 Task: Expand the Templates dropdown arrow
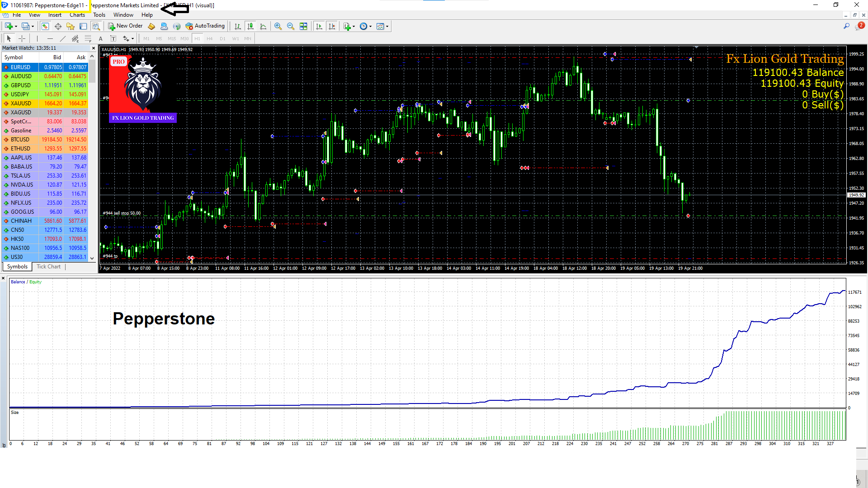(387, 26)
